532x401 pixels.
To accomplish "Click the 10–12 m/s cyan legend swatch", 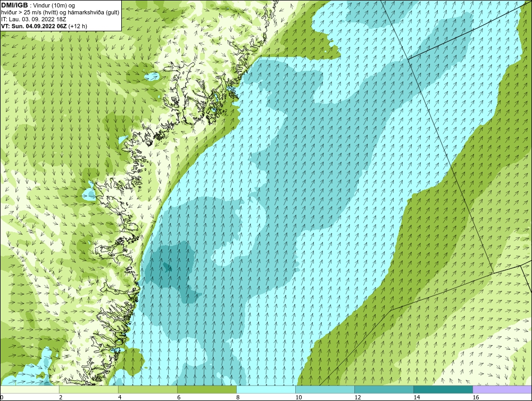I will click(x=325, y=389).
